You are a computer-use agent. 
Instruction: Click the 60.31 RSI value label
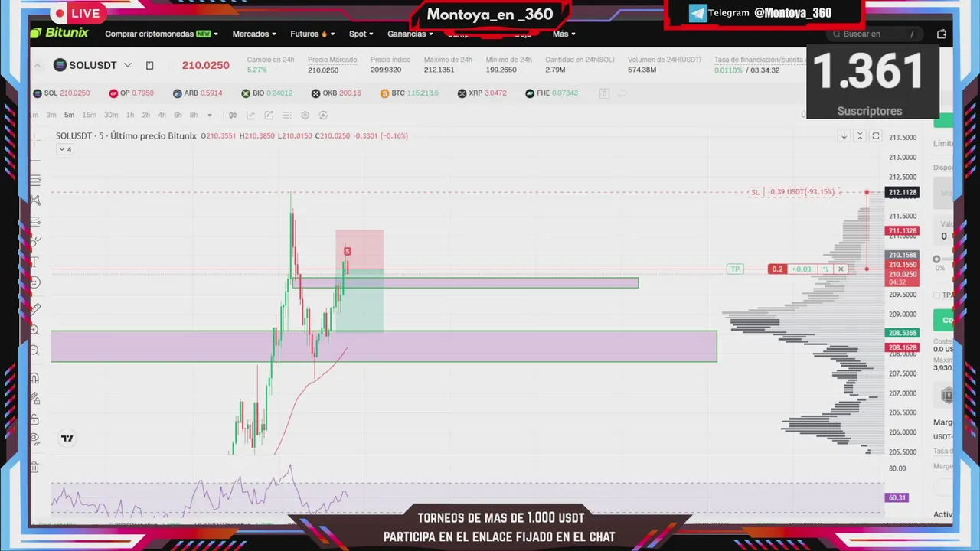point(897,497)
